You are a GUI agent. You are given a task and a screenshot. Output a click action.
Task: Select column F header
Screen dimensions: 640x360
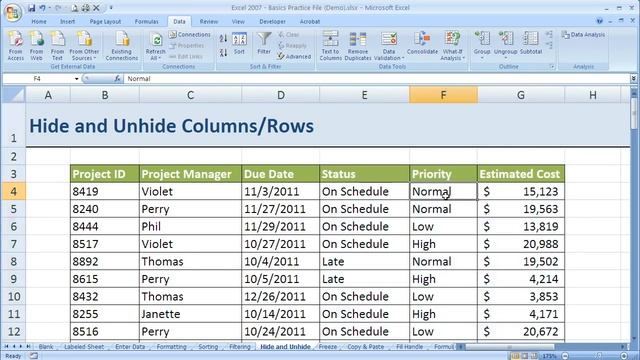tap(443, 95)
